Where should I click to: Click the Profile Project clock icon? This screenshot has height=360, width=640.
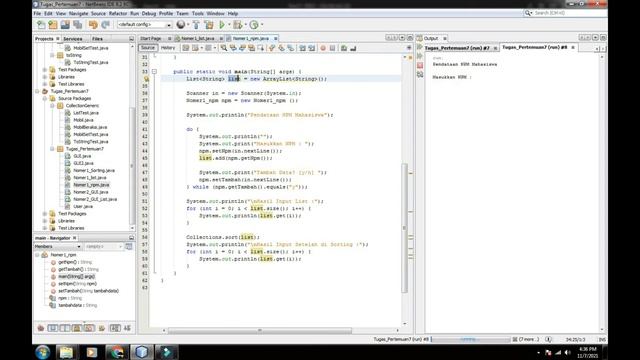click(254, 24)
